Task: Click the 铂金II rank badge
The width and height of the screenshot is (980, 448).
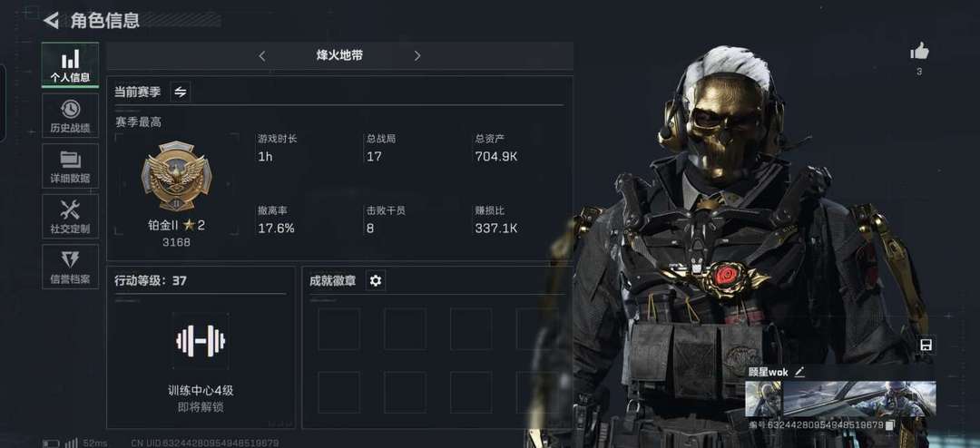Action: [x=176, y=177]
